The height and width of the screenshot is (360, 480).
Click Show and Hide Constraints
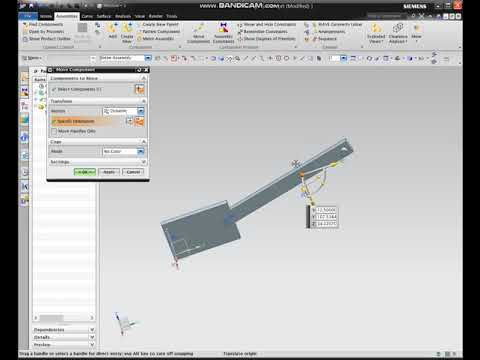(x=267, y=24)
